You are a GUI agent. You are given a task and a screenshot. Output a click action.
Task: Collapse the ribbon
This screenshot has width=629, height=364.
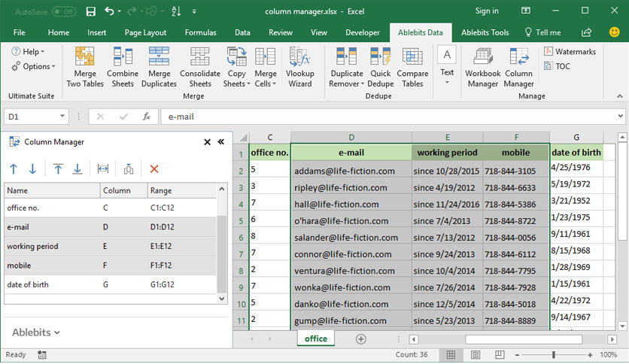click(620, 96)
